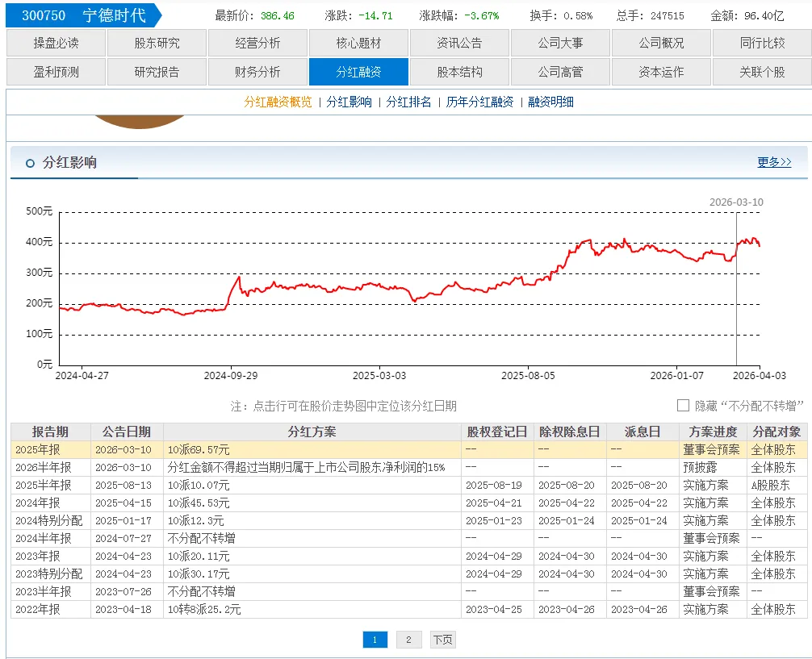
Task: Open the 关联个股 tab
Action: click(x=763, y=72)
